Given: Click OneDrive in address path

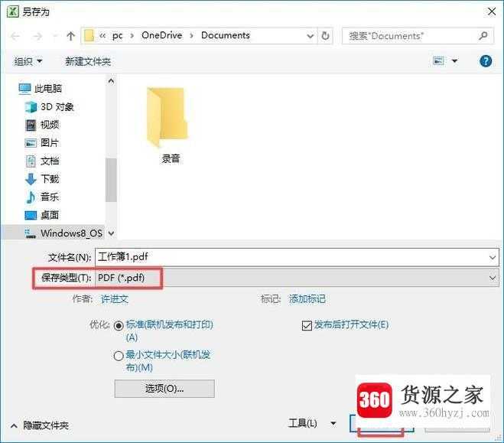Looking at the screenshot, I should [x=162, y=35].
